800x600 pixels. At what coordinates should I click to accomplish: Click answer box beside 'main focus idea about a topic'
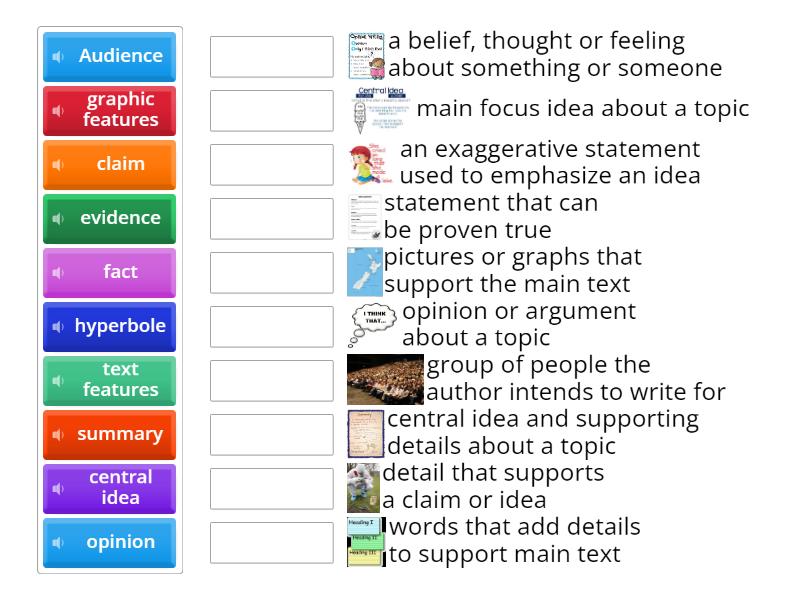point(272,111)
